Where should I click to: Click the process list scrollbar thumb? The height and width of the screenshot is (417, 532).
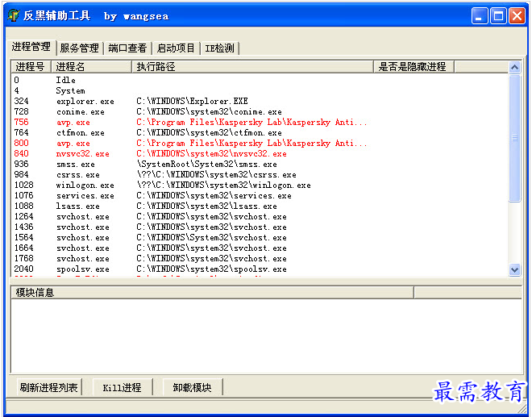point(514,138)
